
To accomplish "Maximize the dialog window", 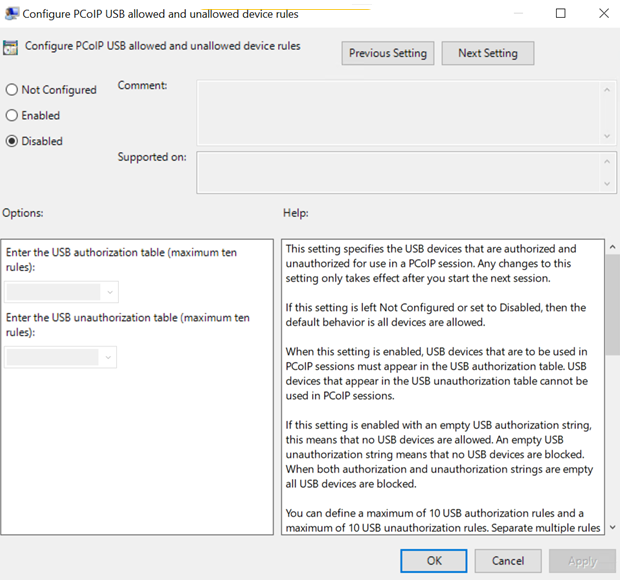I will click(561, 13).
